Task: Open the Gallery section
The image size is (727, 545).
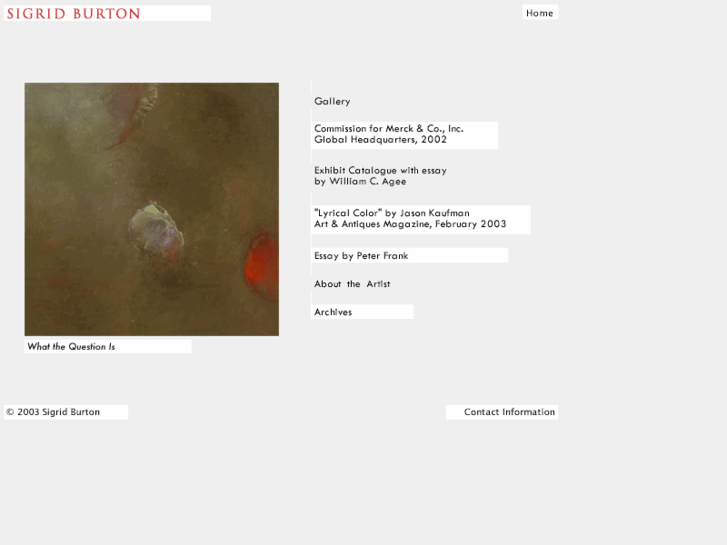Action: (x=332, y=101)
